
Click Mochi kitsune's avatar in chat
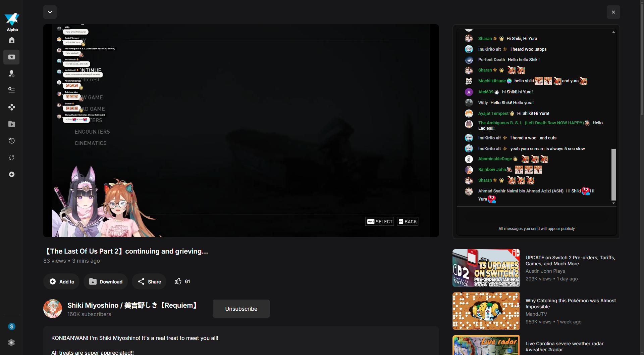(469, 81)
